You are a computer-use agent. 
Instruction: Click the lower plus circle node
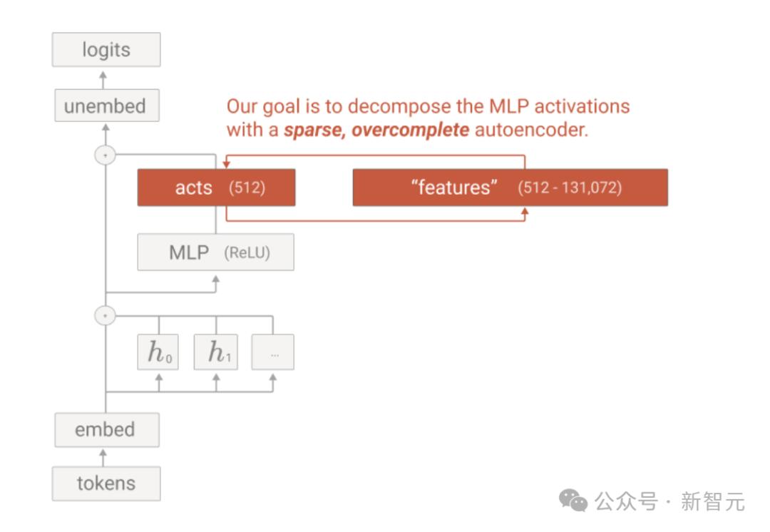click(x=106, y=315)
